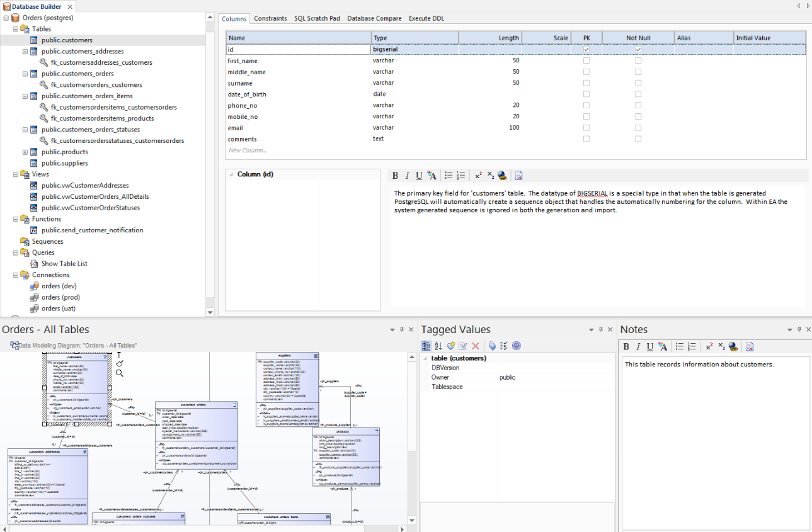812x532 pixels.
Task: Insert hyperlink in column notes toolbar
Action: pos(502,176)
